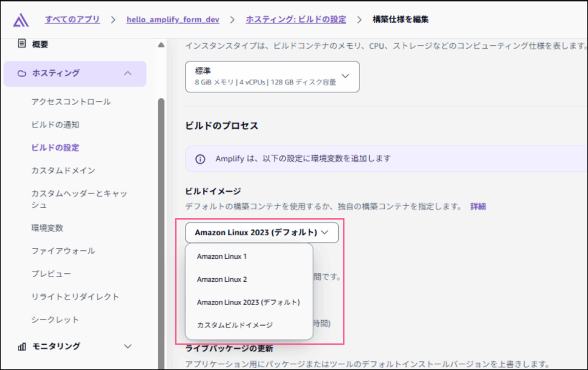Go to hello_amplify_form_dev breadcrumb link
Viewport: 588px width, 370px height.
(172, 20)
